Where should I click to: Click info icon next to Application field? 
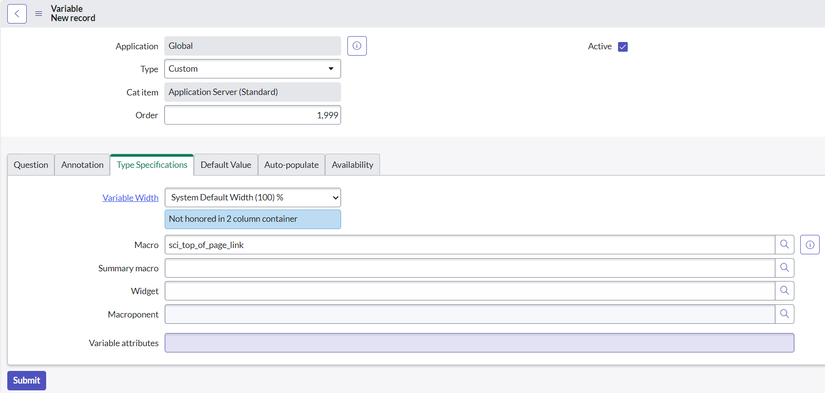pos(357,46)
